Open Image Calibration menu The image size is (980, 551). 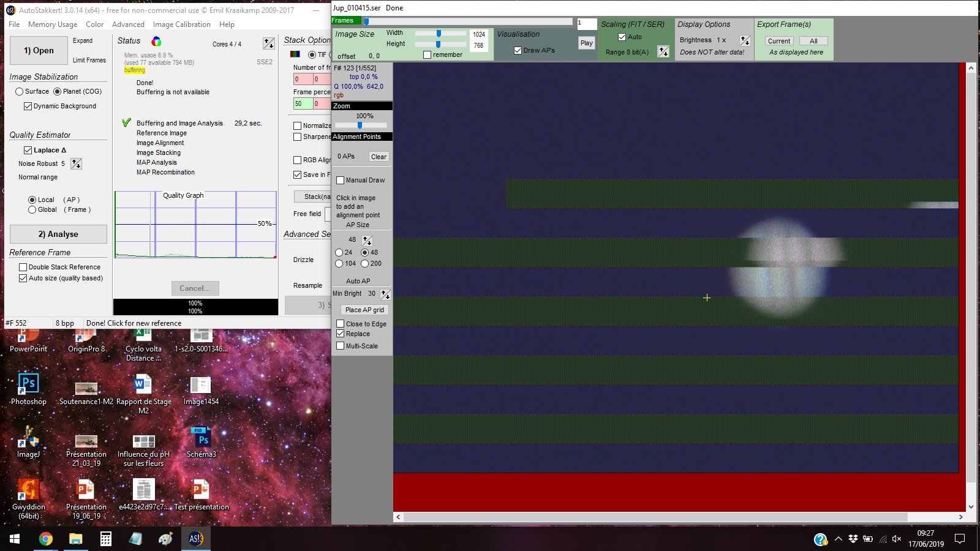(x=181, y=24)
